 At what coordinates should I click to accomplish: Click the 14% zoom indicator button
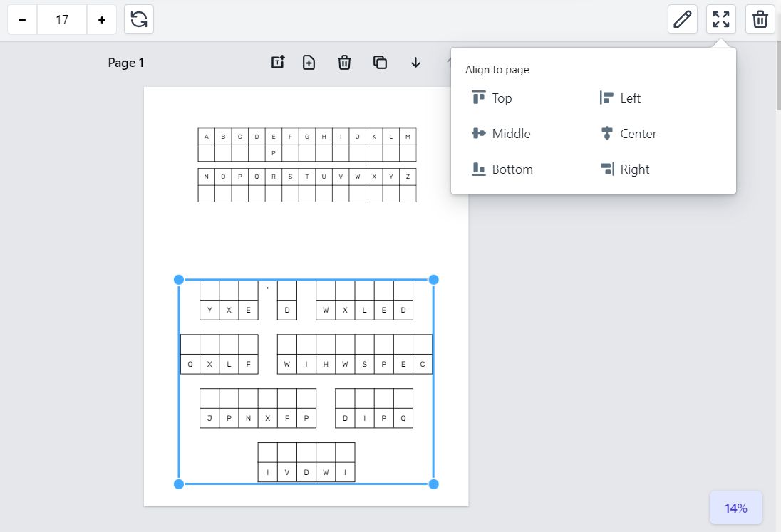point(736,508)
